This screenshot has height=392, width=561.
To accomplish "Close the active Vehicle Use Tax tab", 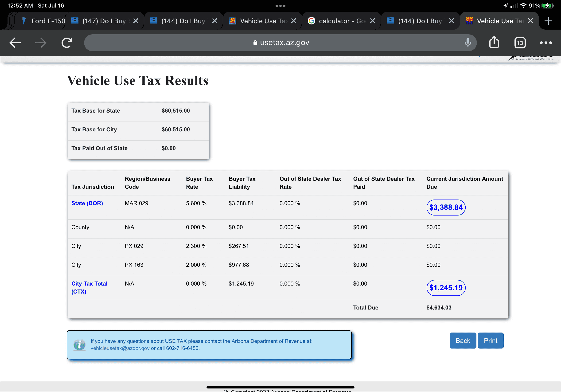I will 530,21.
